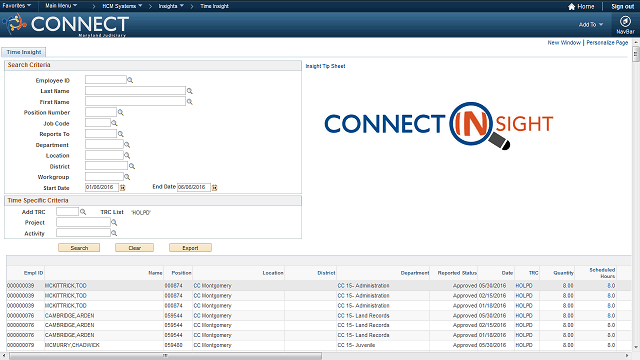Open Position Number lookup magnifier
This screenshot has height=360, width=640.
tap(120, 112)
